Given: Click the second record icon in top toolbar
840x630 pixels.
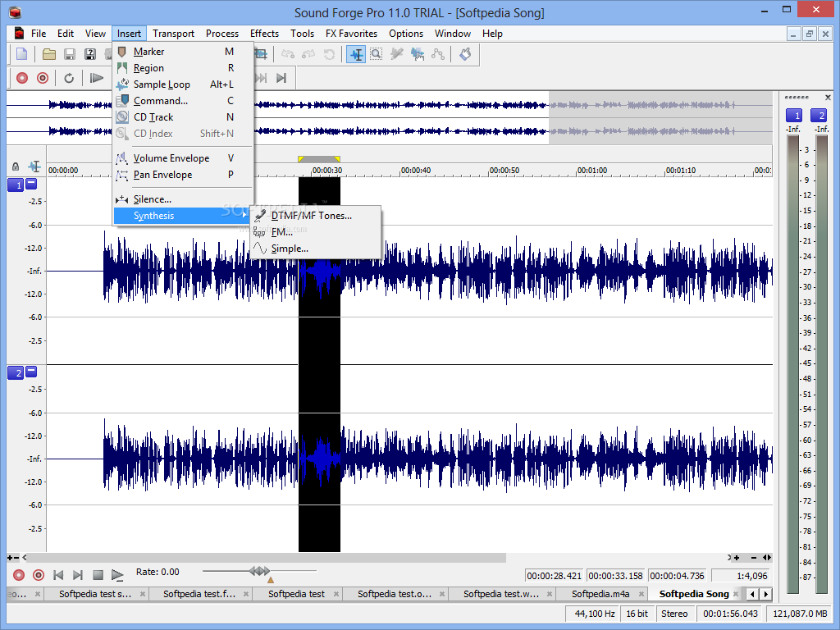Looking at the screenshot, I should [43, 78].
